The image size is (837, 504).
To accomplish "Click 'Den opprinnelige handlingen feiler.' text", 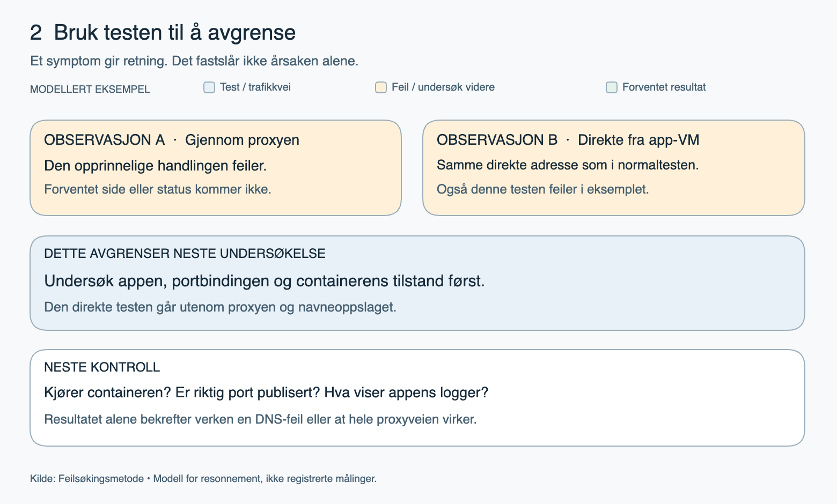I will [156, 166].
